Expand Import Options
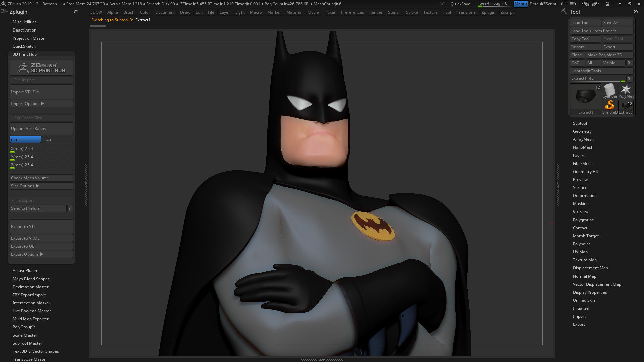Viewport: 644px width, 362px height. click(42, 104)
